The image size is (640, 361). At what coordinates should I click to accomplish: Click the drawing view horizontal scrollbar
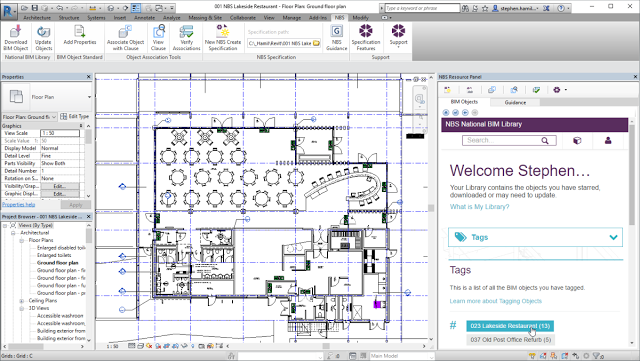(325, 346)
